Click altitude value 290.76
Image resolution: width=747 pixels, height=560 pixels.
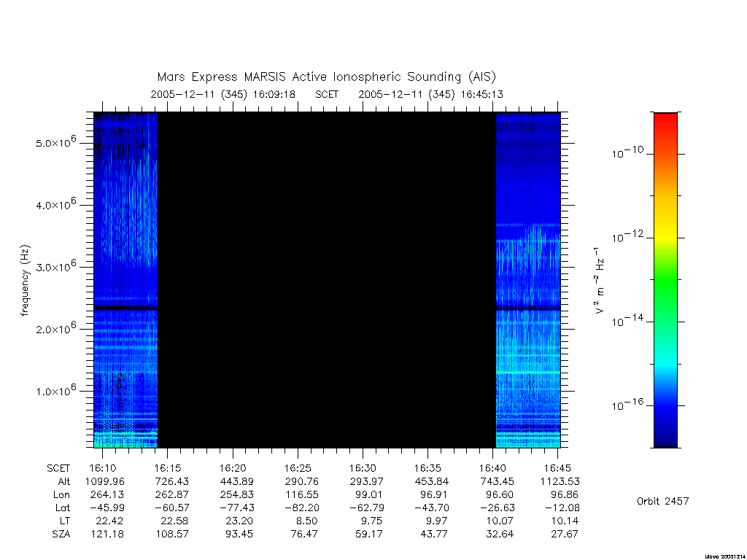coord(301,481)
